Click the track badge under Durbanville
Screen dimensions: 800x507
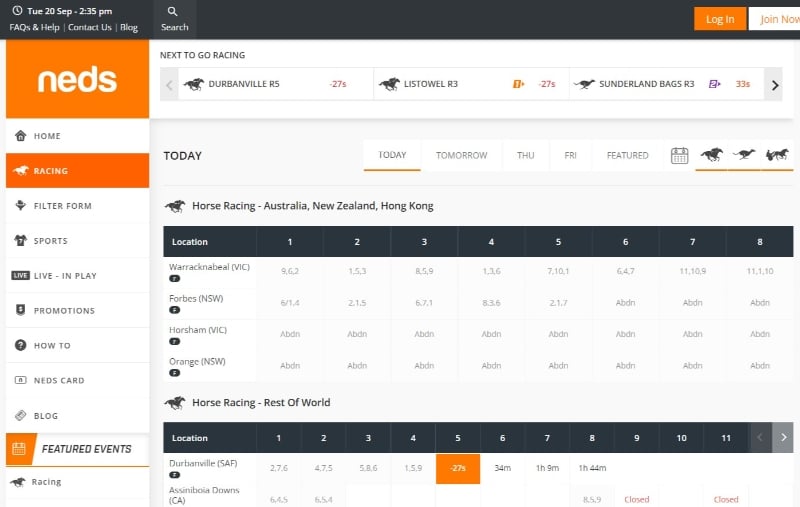point(174,475)
